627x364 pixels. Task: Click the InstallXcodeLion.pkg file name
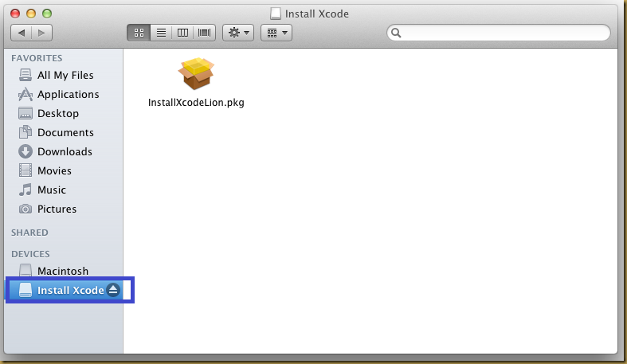(196, 103)
